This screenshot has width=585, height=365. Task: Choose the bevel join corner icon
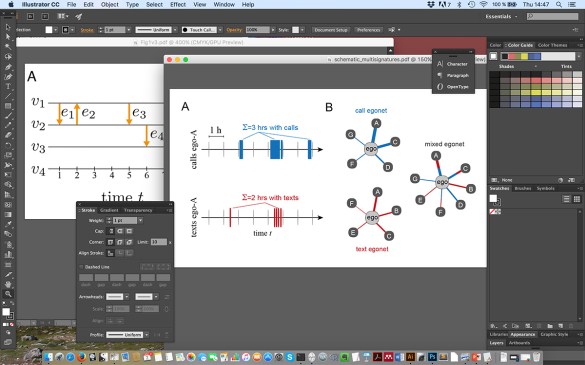coord(129,242)
